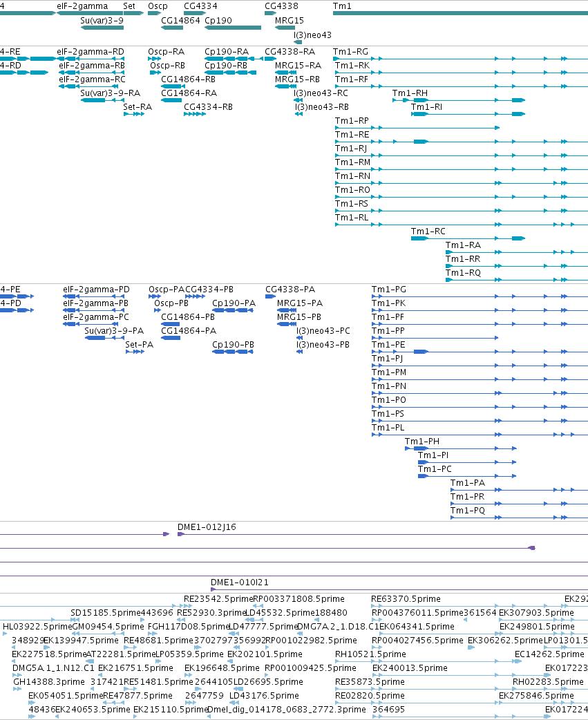The image size is (588, 720).
Task: Click EST RE02820.5prime
Action: (x=370, y=696)
